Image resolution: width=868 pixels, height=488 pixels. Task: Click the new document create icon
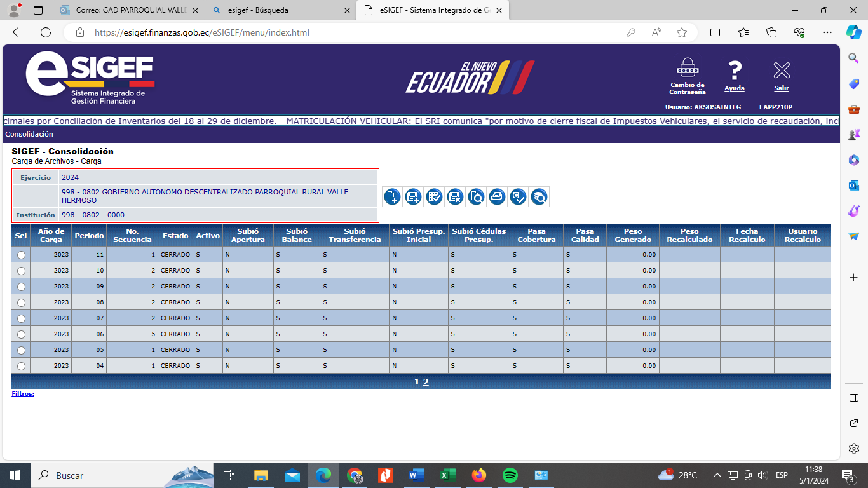[x=392, y=197]
